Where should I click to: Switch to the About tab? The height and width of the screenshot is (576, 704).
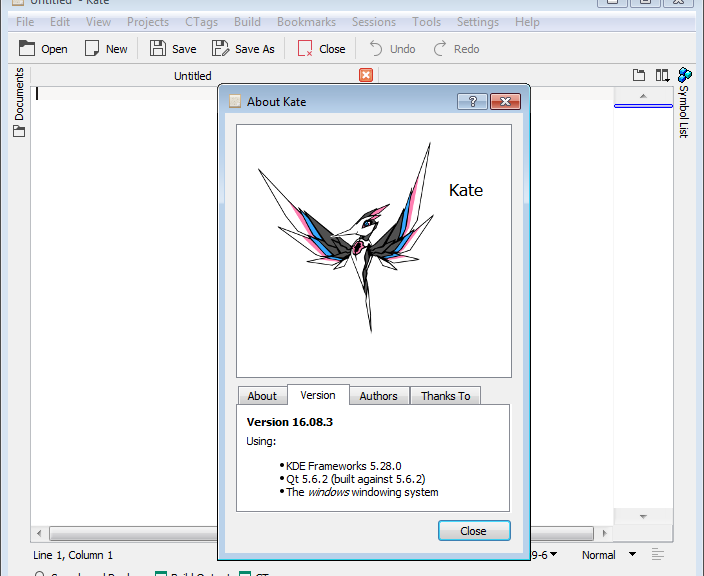pos(262,396)
